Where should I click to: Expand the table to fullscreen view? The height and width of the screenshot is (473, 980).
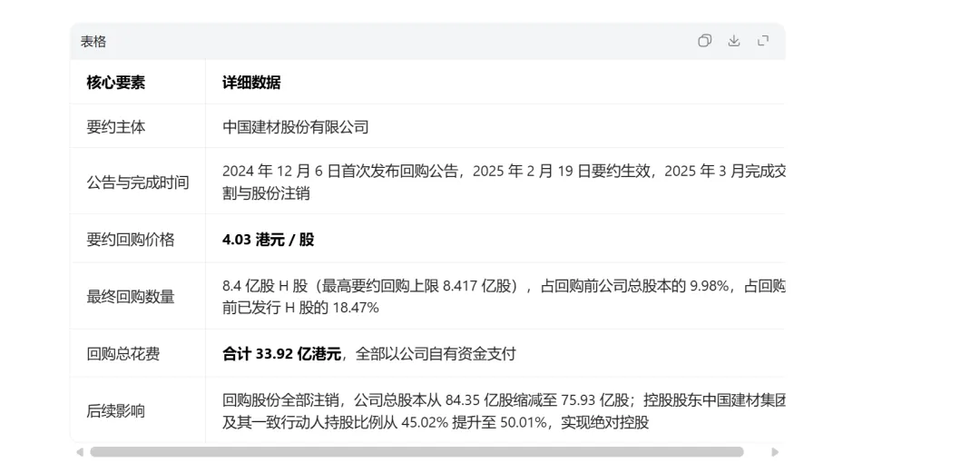pos(763,41)
